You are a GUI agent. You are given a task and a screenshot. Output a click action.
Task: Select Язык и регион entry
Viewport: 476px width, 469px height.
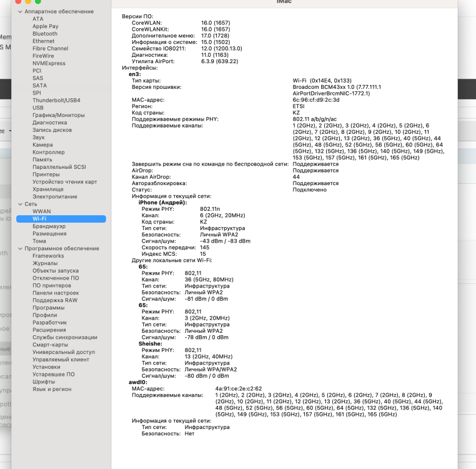pos(52,389)
